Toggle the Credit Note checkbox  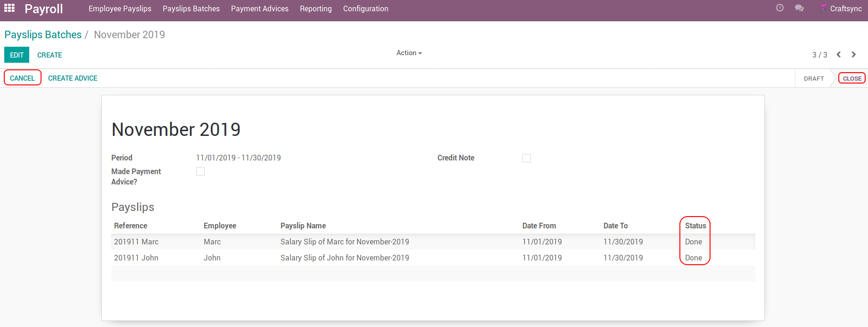[527, 158]
